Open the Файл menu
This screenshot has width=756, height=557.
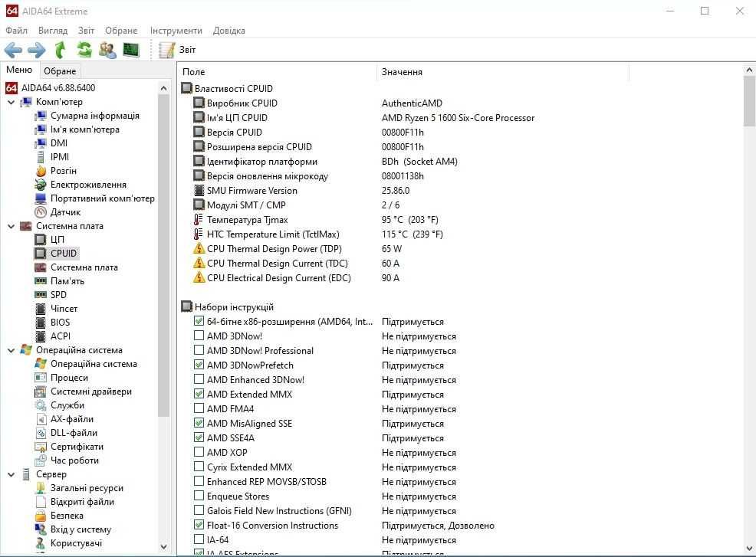tap(16, 31)
